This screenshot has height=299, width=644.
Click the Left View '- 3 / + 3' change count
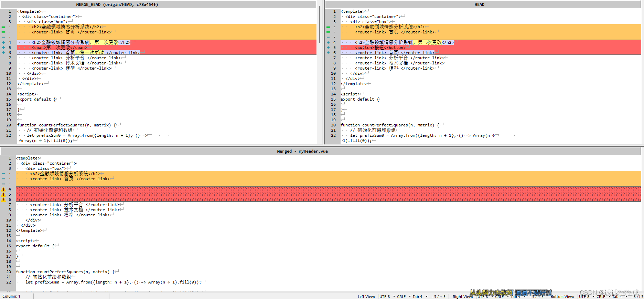click(x=439, y=296)
